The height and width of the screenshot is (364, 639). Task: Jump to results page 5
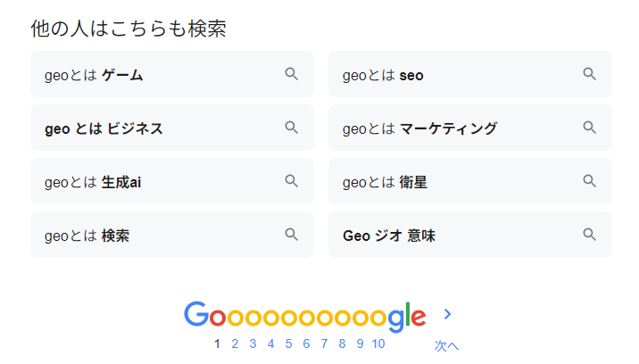(288, 343)
